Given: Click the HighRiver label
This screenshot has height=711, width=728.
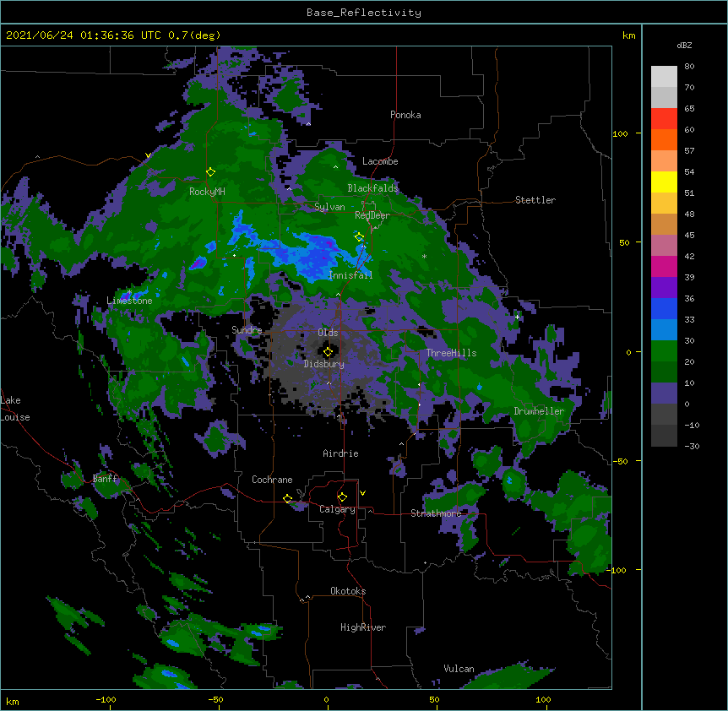Looking at the screenshot, I should [x=363, y=627].
